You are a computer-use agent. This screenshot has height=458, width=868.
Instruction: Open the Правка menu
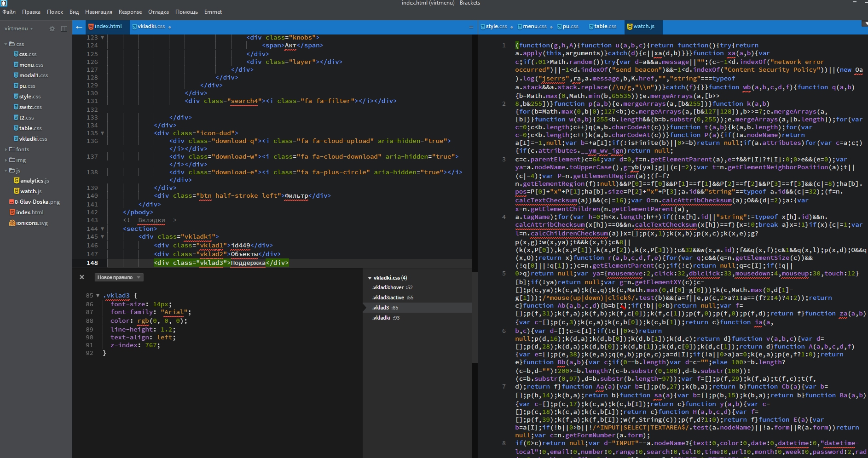click(x=31, y=12)
